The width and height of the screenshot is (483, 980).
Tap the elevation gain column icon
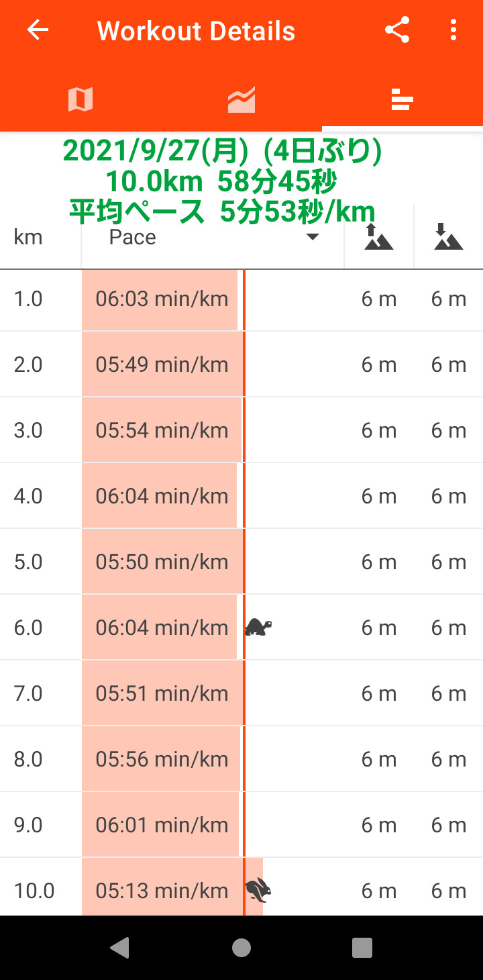tap(379, 237)
